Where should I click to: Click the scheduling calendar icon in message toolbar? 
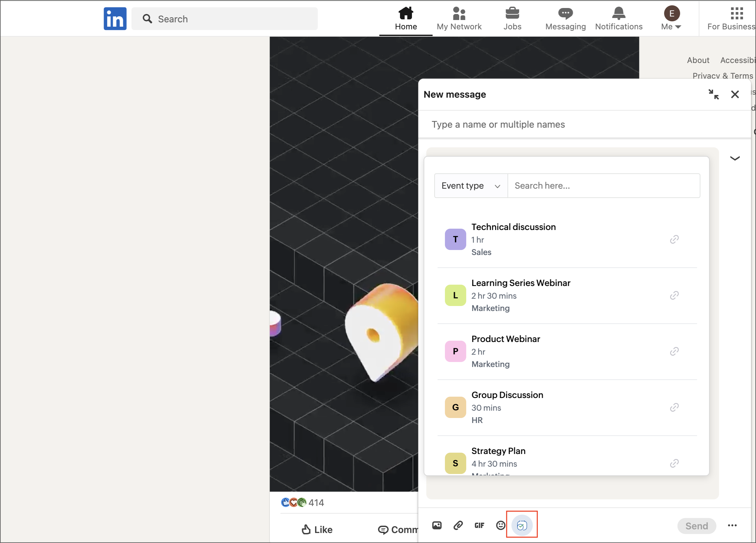522,526
